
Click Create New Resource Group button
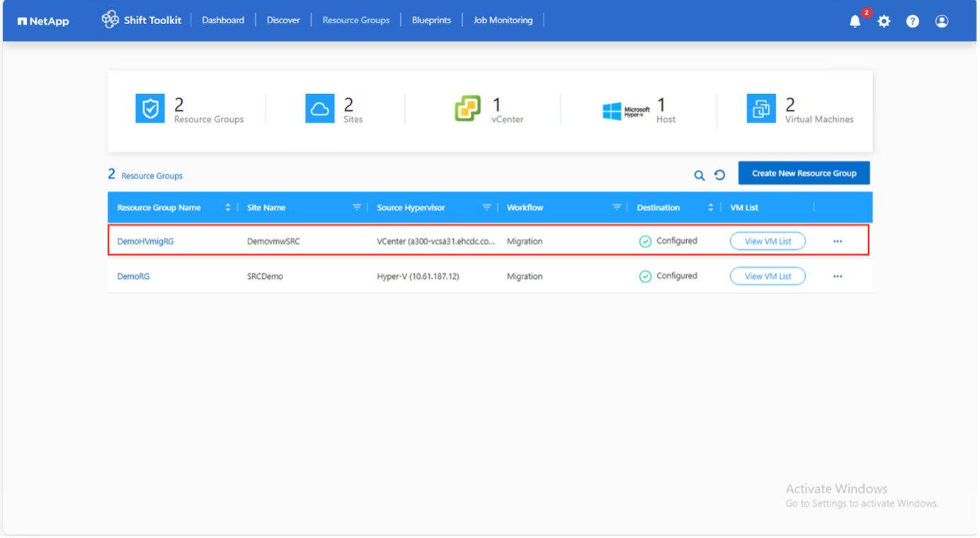[804, 173]
